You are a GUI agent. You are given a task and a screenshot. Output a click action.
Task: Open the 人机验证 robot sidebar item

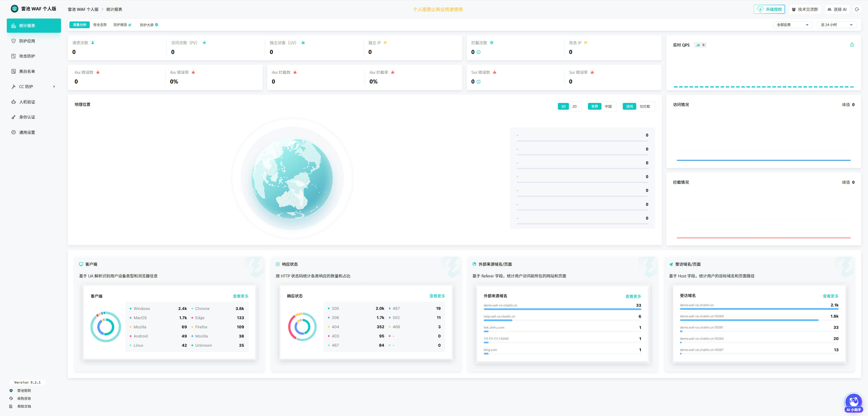pyautogui.click(x=27, y=102)
